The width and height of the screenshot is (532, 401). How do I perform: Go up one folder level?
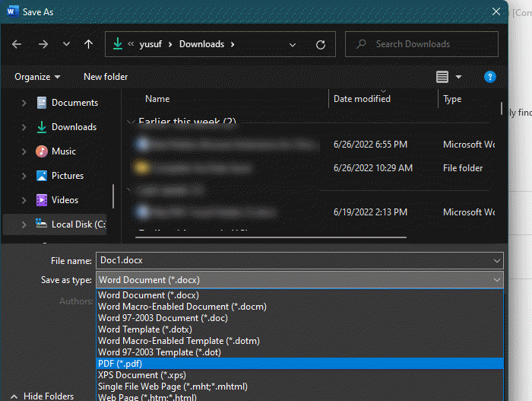89,44
